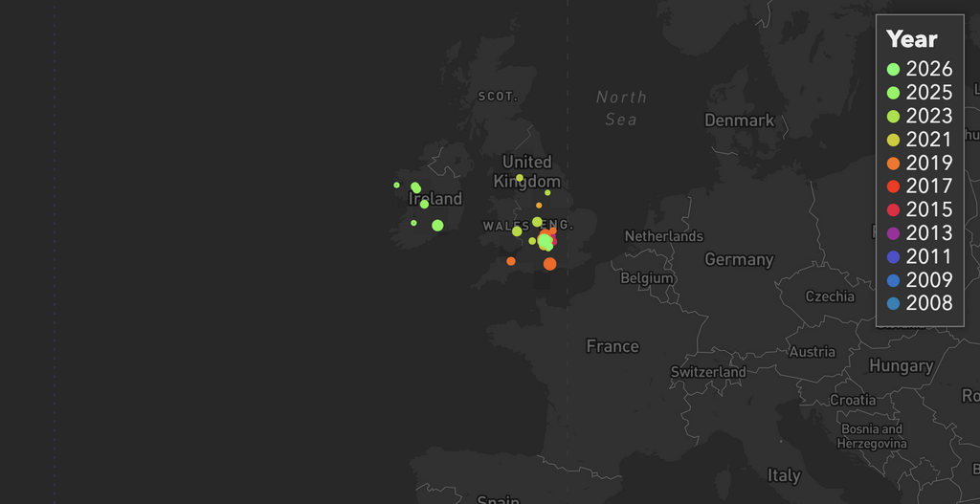Click the large green marker in southeast Ireland
This screenshot has width=980, height=504.
pos(437,226)
